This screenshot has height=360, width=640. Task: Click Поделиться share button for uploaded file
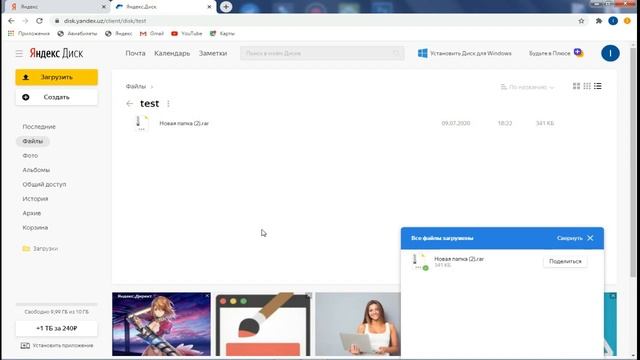point(565,261)
